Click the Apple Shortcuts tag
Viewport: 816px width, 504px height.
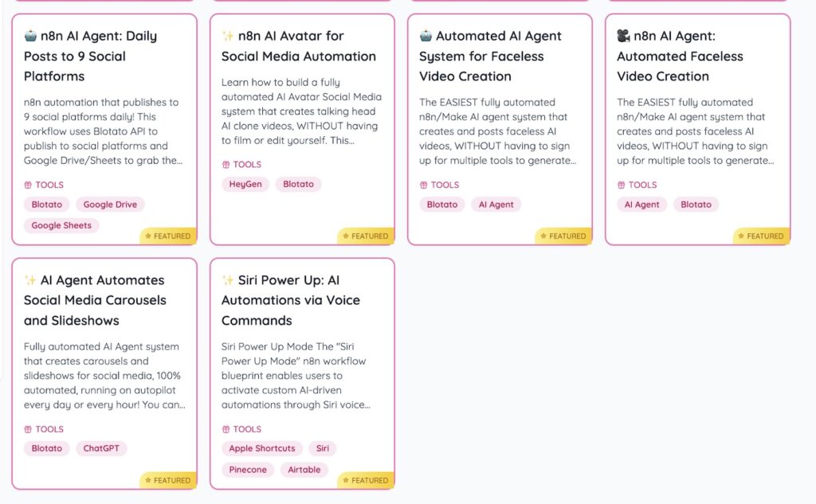[262, 448]
